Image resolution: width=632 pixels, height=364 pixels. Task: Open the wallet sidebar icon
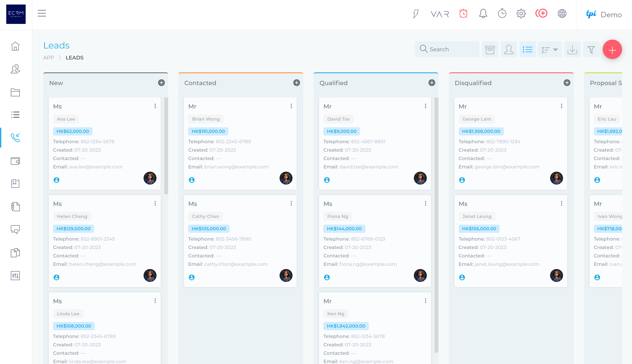tap(15, 161)
